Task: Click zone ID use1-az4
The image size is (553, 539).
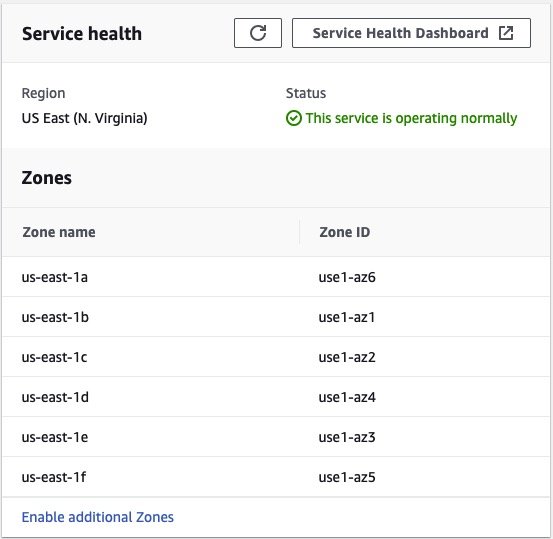Action: 347,397
